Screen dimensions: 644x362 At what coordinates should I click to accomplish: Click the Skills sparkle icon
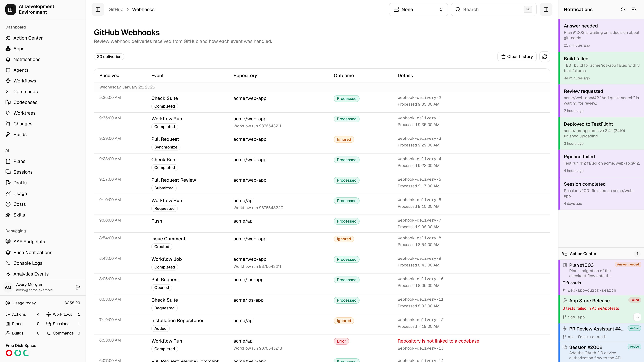[x=8, y=215]
